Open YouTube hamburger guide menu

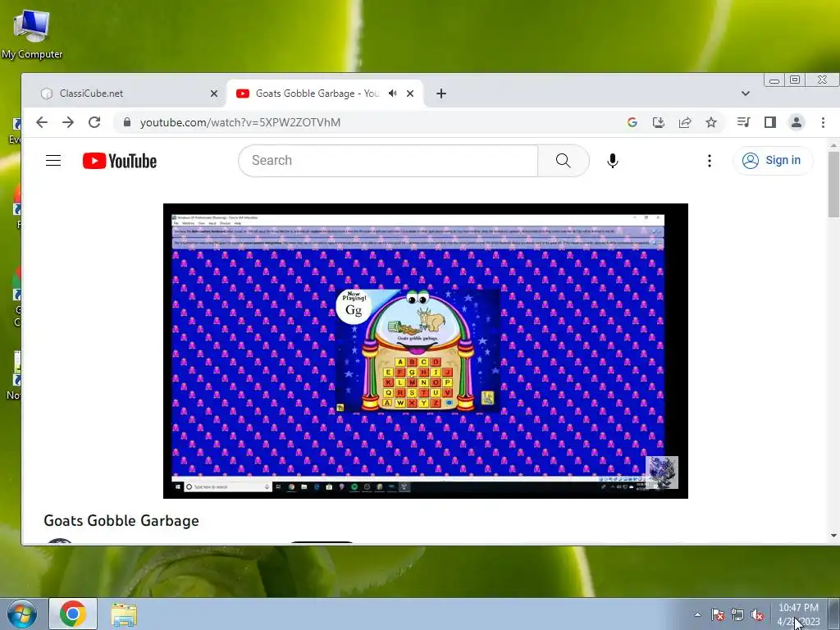(x=53, y=160)
